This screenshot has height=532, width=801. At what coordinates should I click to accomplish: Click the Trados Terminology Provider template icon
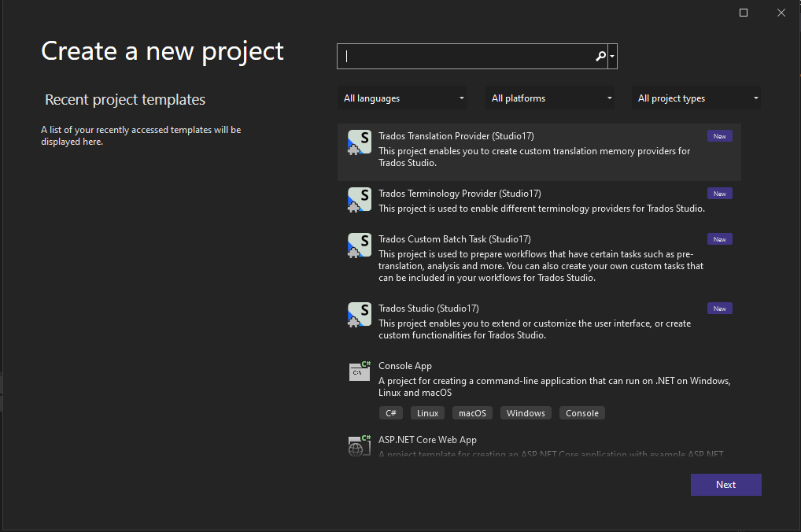(359, 200)
